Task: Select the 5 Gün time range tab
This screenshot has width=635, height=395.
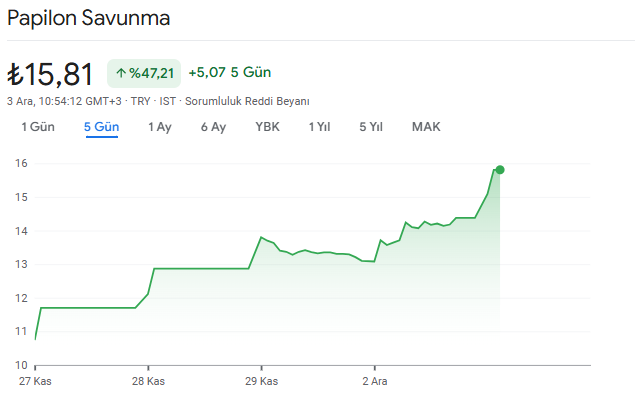Action: coord(101,127)
